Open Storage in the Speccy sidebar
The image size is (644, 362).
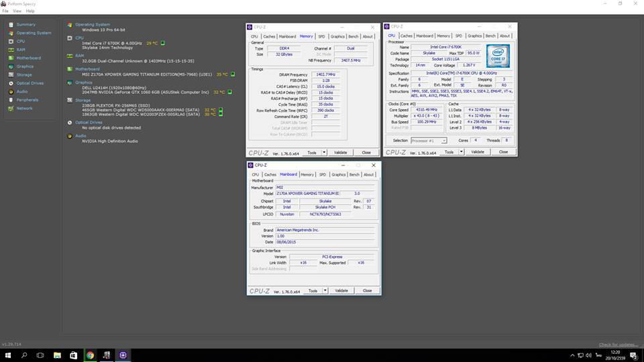point(24,75)
